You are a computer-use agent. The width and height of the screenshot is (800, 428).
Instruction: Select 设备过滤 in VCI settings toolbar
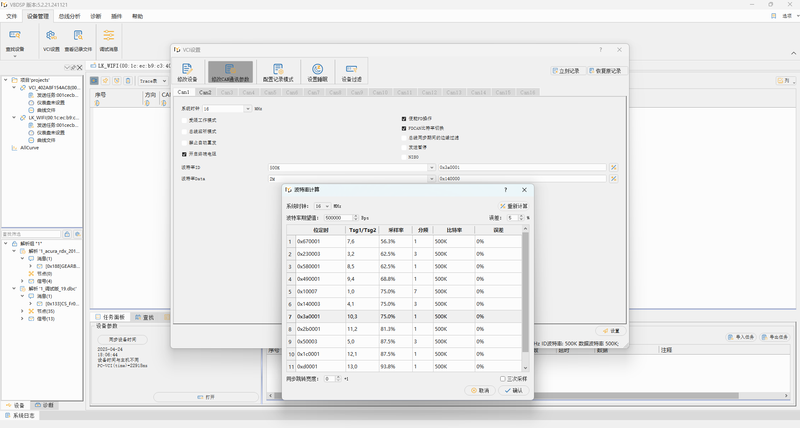click(x=352, y=72)
